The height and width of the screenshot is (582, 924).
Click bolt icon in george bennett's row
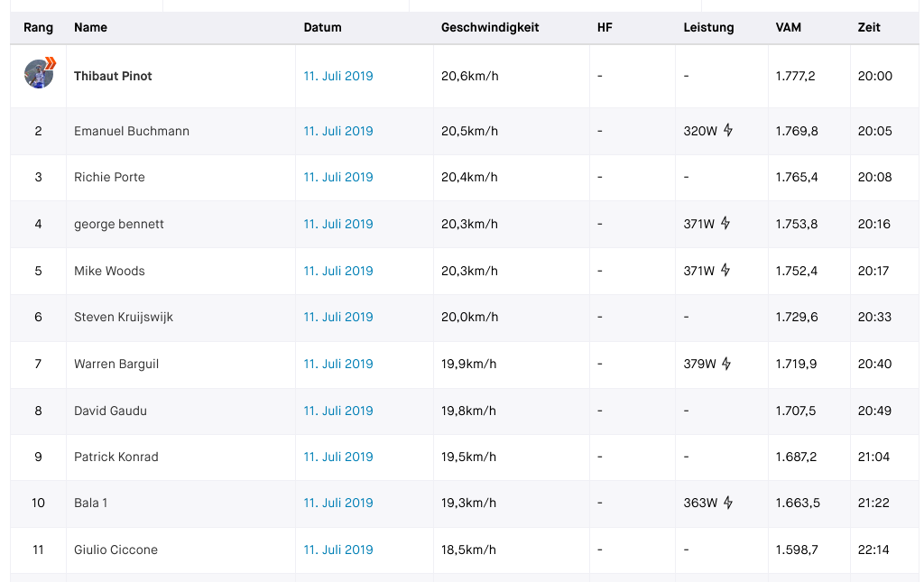[x=725, y=224]
